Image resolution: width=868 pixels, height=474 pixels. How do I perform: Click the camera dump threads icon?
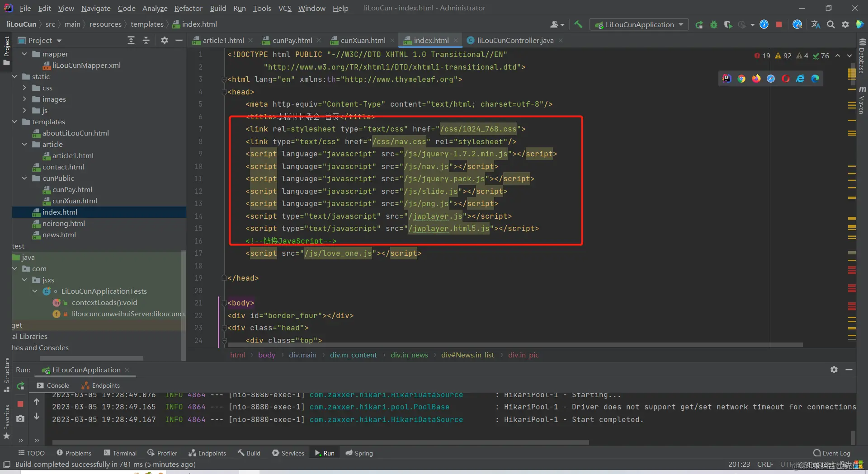20,419
